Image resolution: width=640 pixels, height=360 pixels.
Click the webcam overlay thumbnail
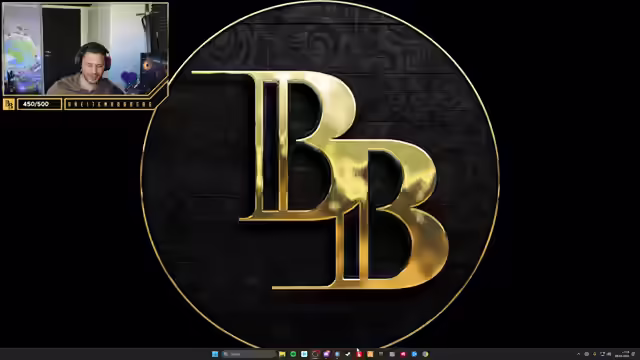click(x=85, y=49)
